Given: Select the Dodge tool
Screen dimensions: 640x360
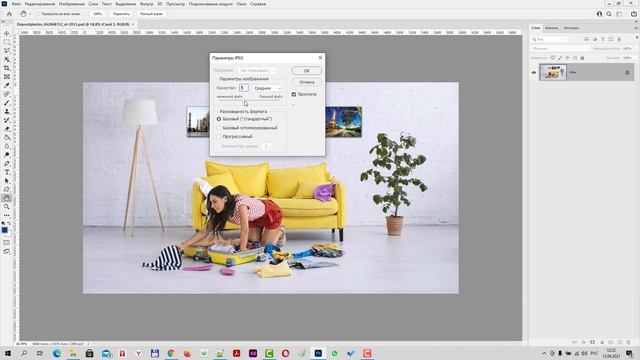Looking at the screenshot, I should tap(7, 155).
